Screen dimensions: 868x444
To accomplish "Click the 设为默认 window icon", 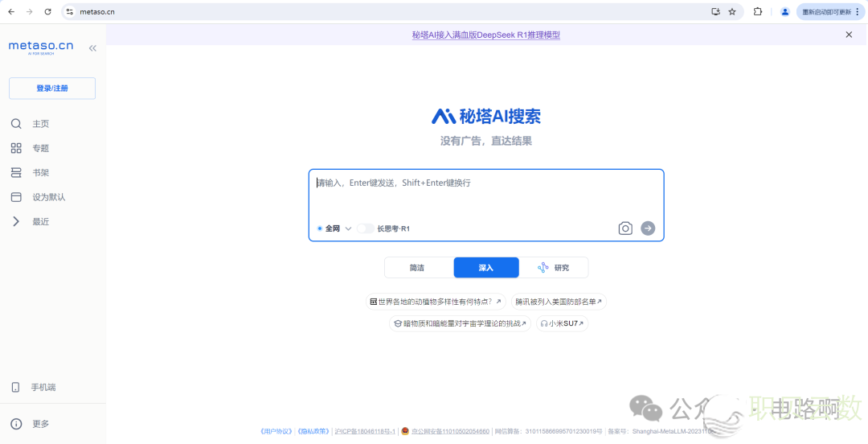I will [16, 197].
